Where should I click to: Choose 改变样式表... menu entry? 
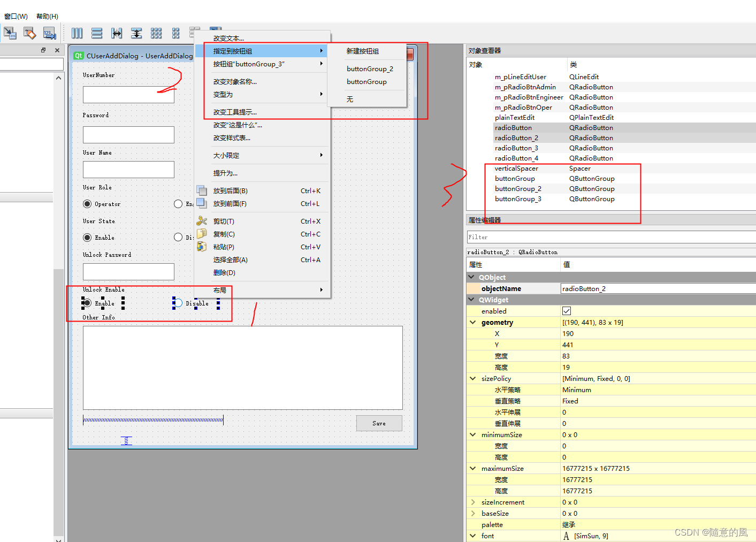[262, 138]
